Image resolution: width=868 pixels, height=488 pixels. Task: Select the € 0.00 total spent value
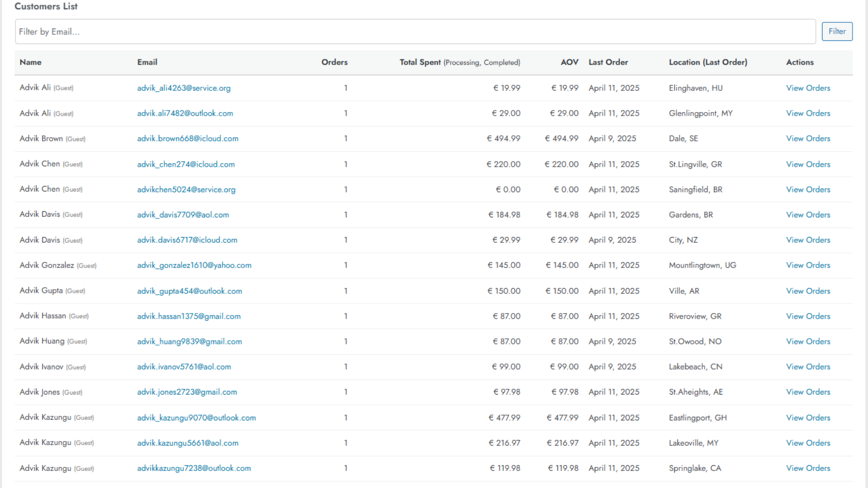tap(508, 190)
